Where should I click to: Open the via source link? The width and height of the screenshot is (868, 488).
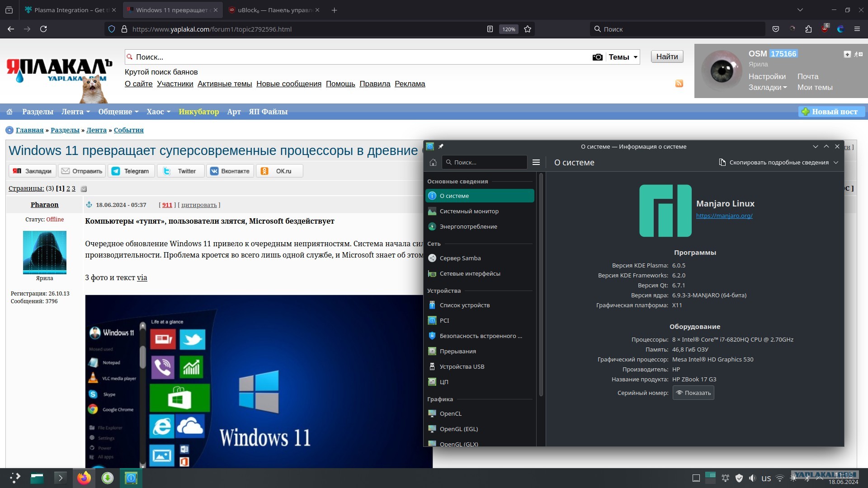coord(142,277)
